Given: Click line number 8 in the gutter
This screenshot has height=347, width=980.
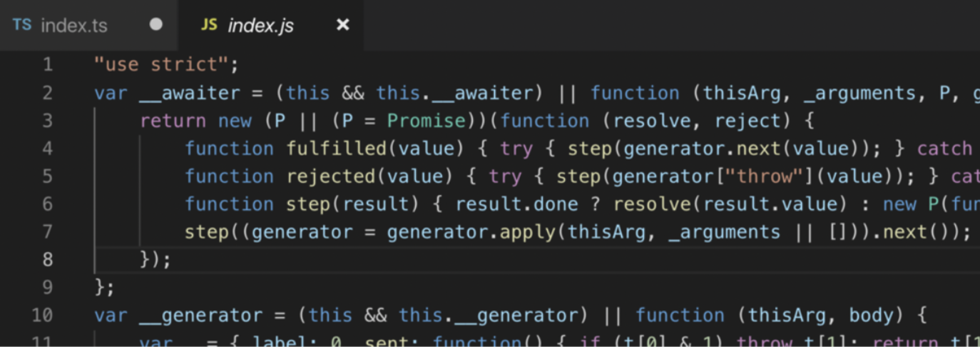Looking at the screenshot, I should coord(47,259).
